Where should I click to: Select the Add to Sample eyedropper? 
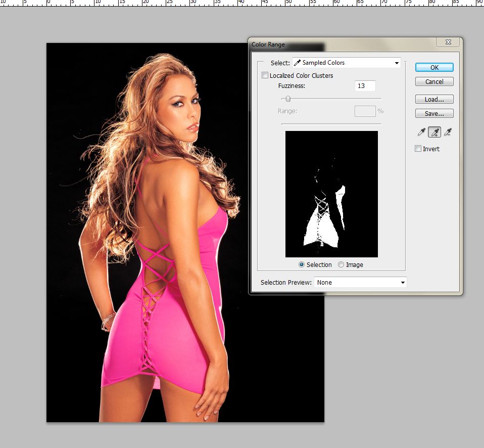(x=434, y=132)
